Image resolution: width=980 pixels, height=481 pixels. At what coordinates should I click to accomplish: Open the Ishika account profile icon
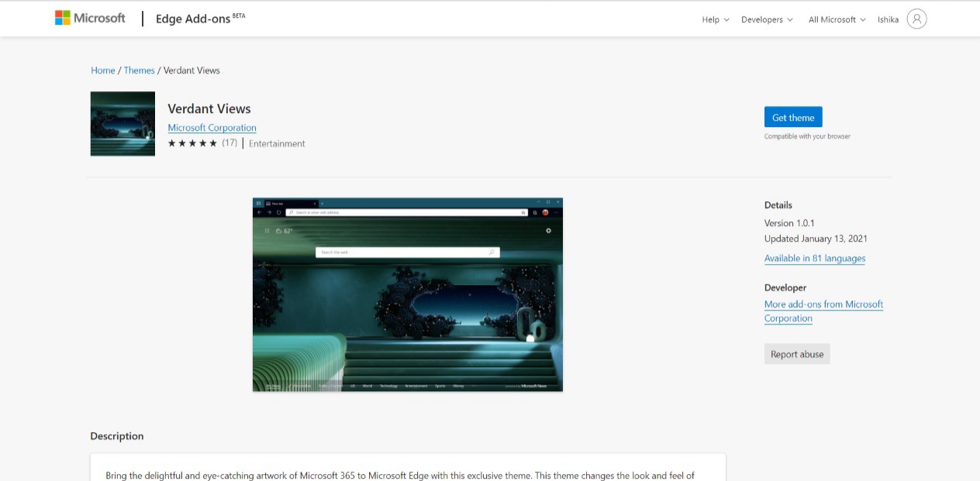(x=916, y=19)
